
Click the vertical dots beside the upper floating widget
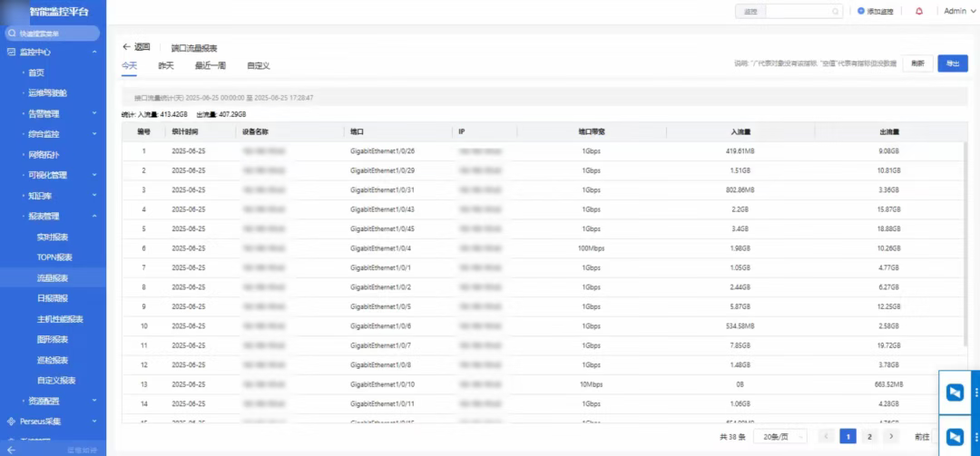point(975,393)
